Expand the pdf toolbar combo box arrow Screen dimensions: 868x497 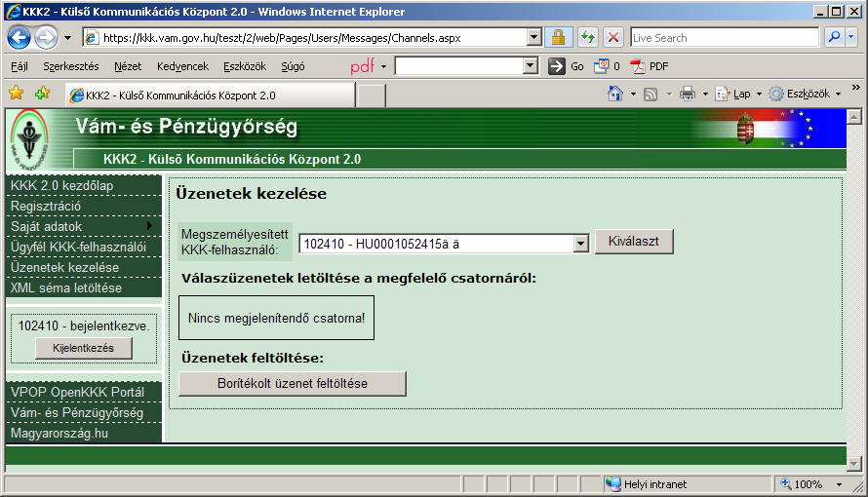pos(531,66)
